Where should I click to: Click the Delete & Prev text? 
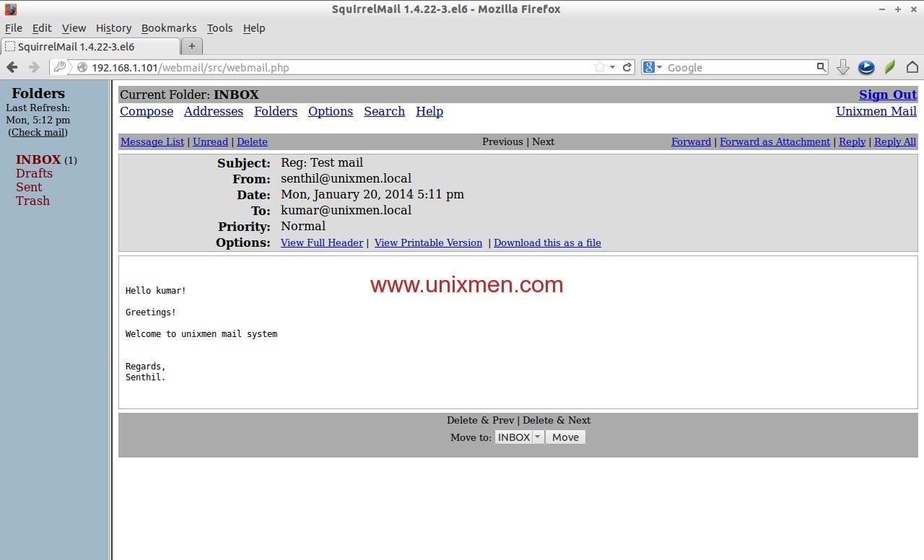pos(480,420)
